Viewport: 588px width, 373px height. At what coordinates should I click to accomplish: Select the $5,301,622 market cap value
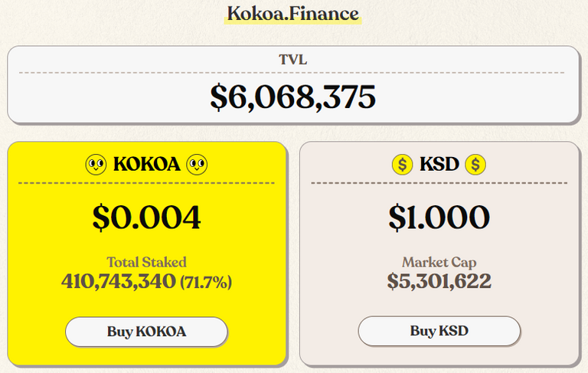439,281
